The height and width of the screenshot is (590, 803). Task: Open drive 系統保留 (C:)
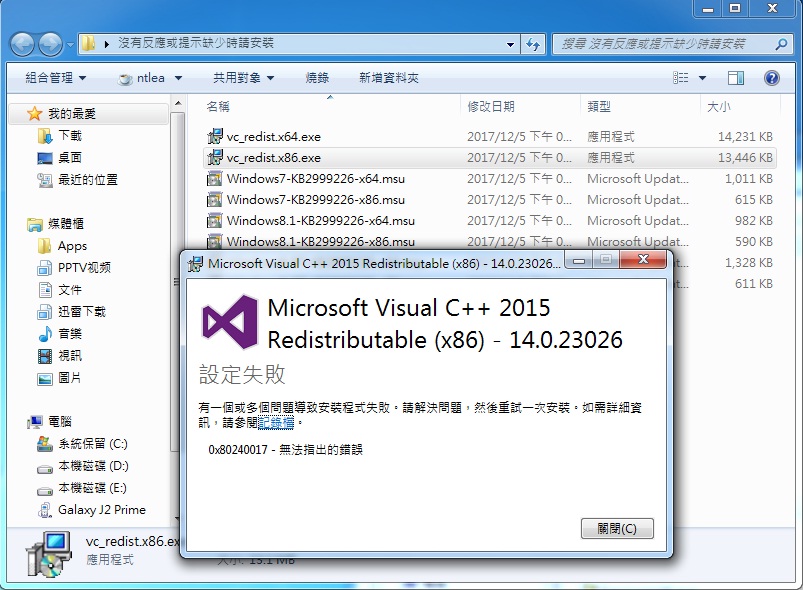tap(93, 444)
